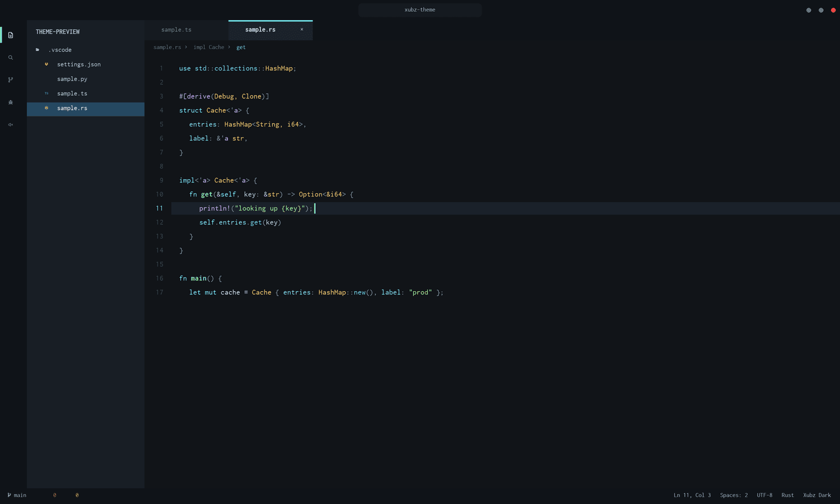
Task: Open the Debug bug icon
Action: click(11, 102)
